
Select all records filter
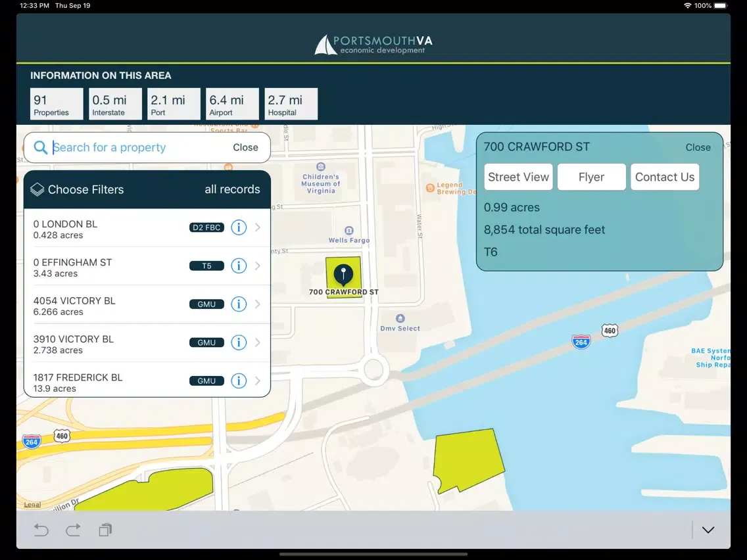[233, 189]
